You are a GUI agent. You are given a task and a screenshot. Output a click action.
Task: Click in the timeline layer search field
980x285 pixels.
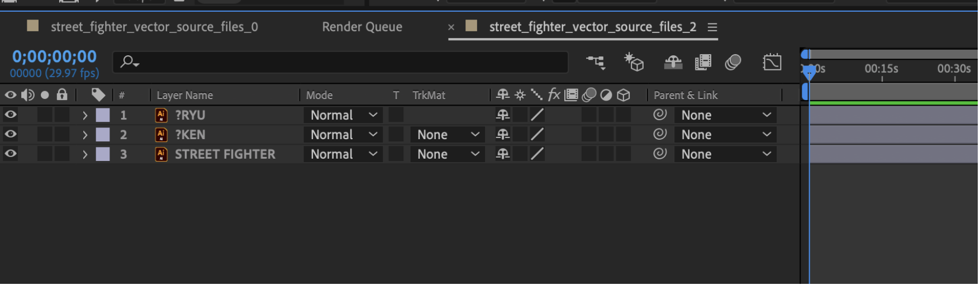(x=340, y=62)
